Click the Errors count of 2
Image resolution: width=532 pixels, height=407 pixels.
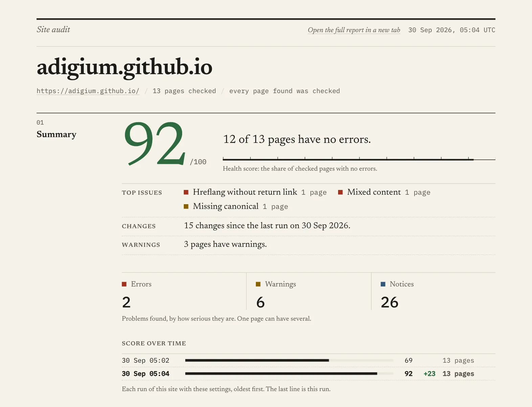point(126,302)
